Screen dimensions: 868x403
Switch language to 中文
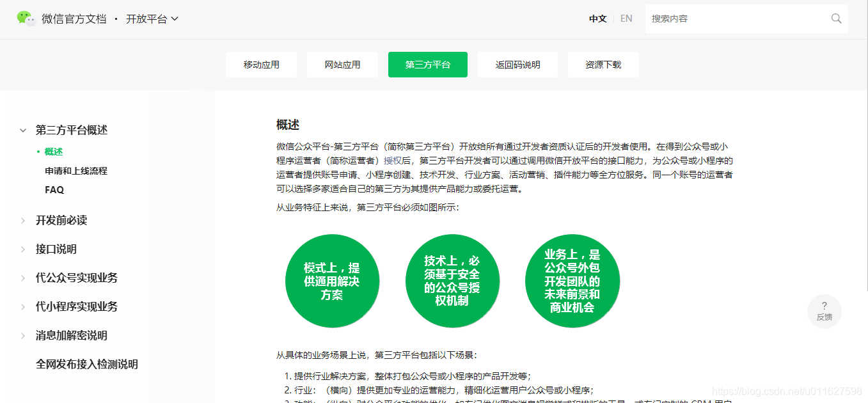tap(597, 19)
